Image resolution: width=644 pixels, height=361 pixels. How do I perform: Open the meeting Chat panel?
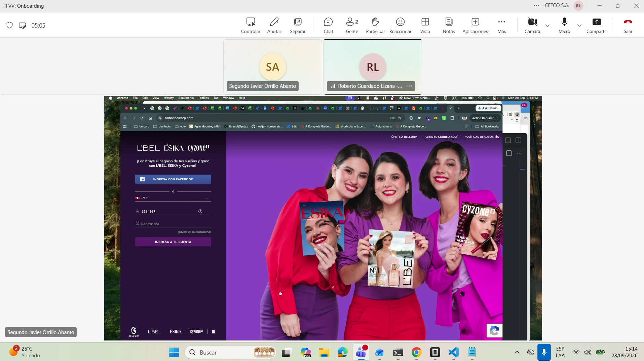click(x=328, y=26)
